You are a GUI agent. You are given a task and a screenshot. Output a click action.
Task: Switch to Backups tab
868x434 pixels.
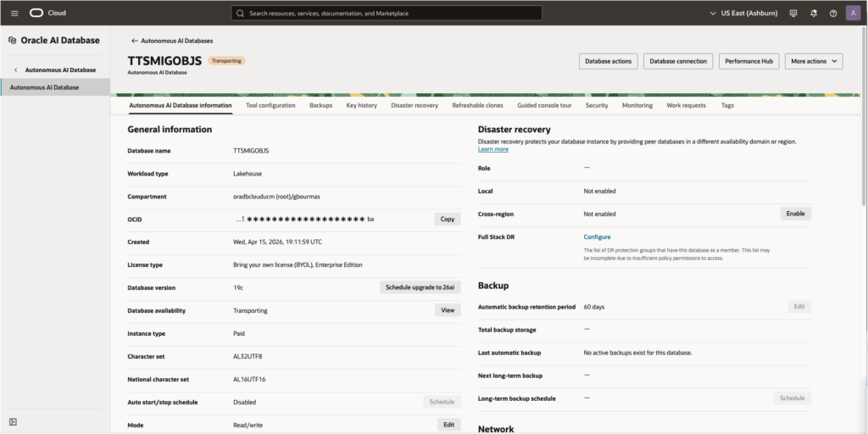pos(321,105)
